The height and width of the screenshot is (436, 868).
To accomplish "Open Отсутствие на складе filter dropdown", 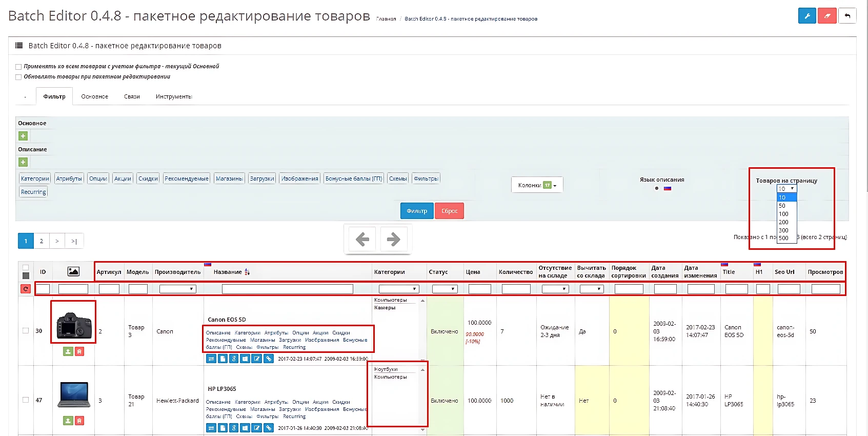I will pyautogui.click(x=555, y=289).
